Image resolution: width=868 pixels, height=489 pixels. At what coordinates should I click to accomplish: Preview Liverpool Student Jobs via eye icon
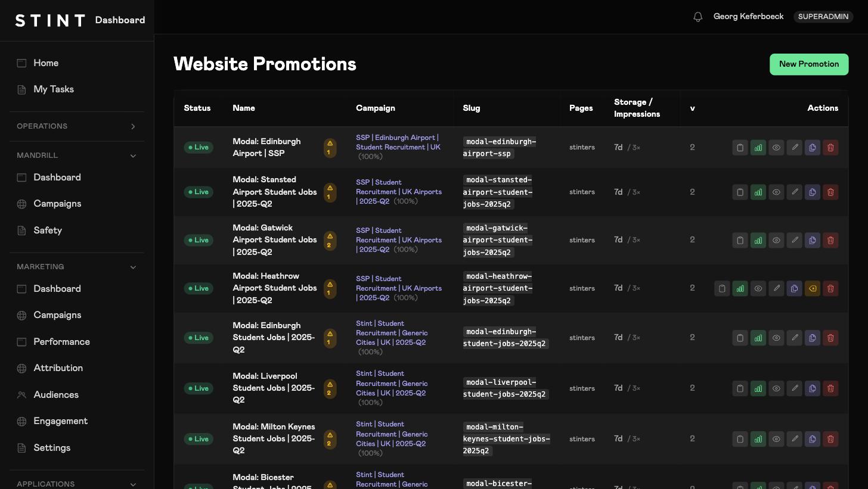(x=776, y=389)
